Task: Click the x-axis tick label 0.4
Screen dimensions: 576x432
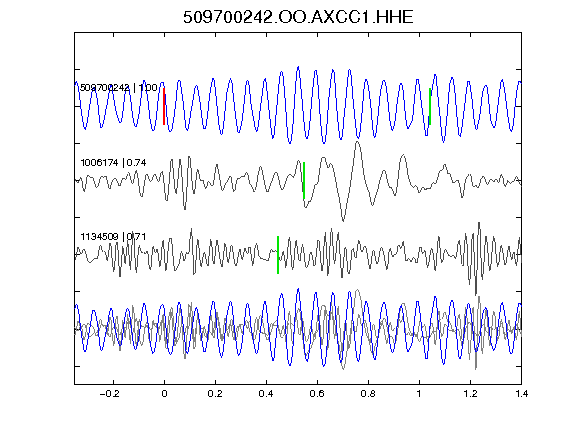Action: [266, 394]
